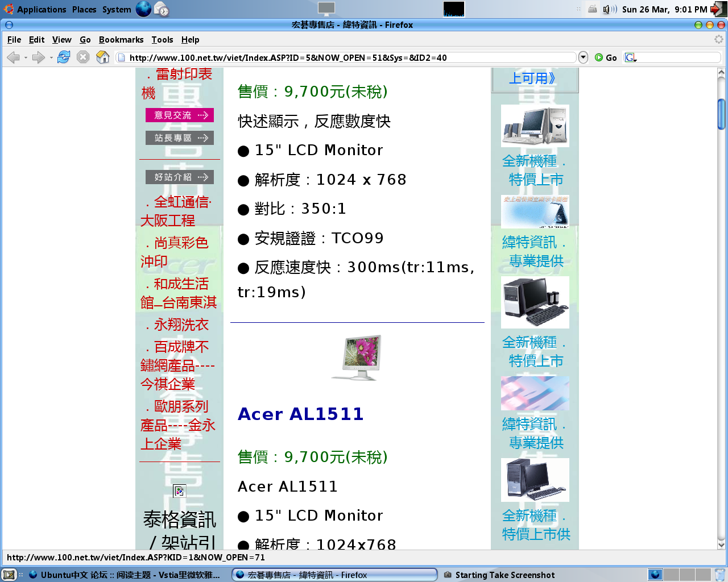Switch to 宏碁專售店 Firefox taskbar window
Screen dimensions: 728x582
click(x=334, y=575)
